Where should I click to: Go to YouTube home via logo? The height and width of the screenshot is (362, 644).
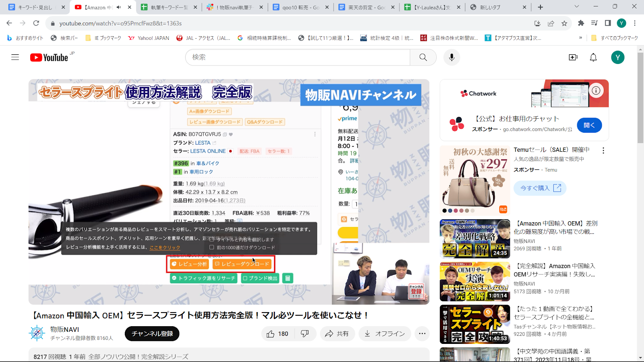pyautogui.click(x=49, y=58)
